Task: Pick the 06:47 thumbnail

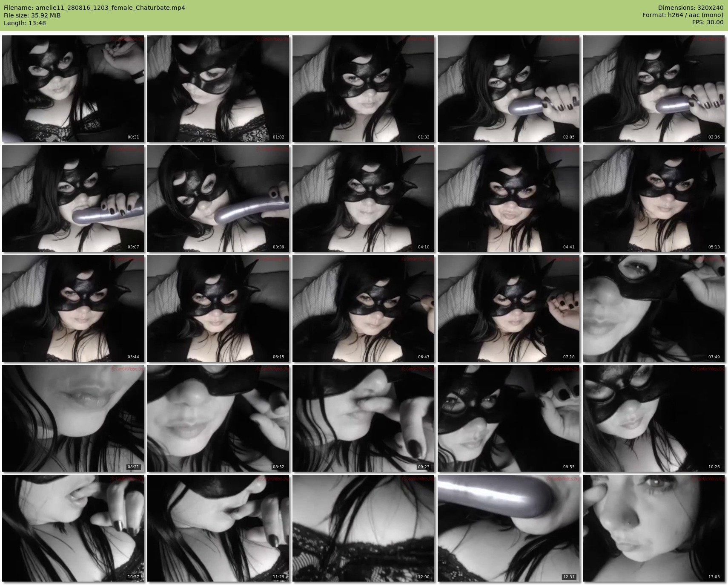Action: [363, 308]
